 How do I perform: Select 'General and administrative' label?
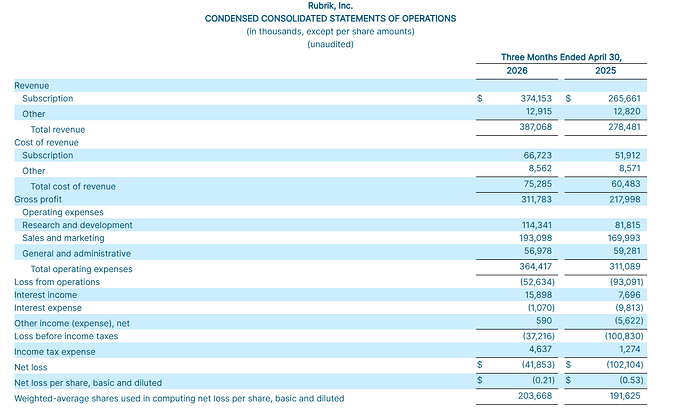click(x=77, y=253)
